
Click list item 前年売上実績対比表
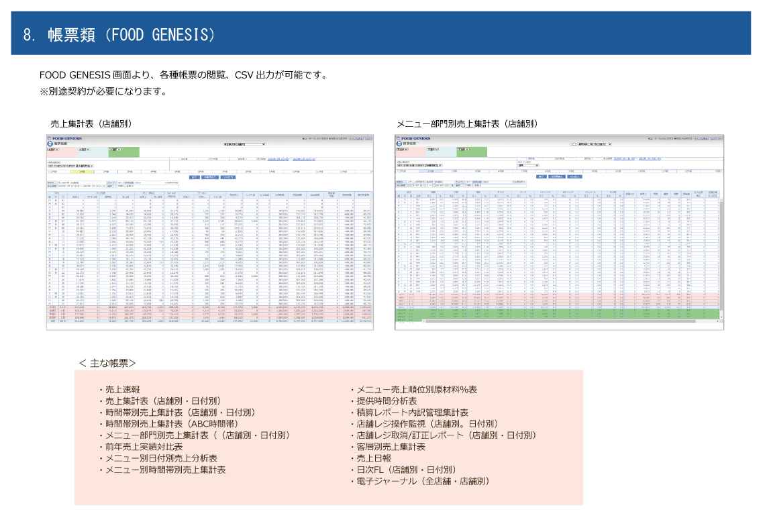pyautogui.click(x=144, y=447)
